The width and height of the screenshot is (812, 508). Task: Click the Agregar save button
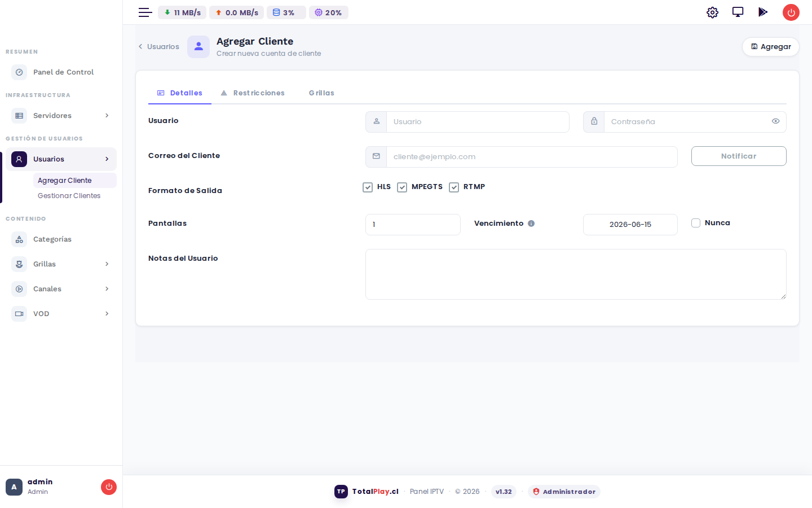tap(771, 47)
